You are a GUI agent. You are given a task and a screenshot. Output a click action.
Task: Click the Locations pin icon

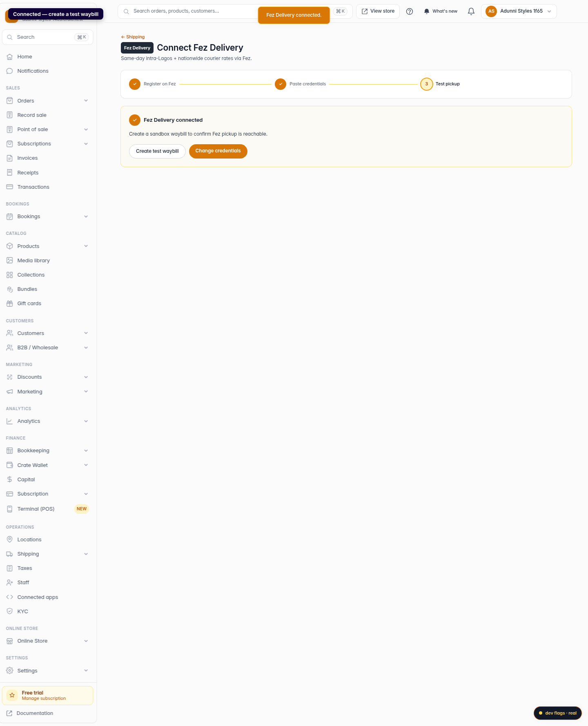click(x=10, y=540)
